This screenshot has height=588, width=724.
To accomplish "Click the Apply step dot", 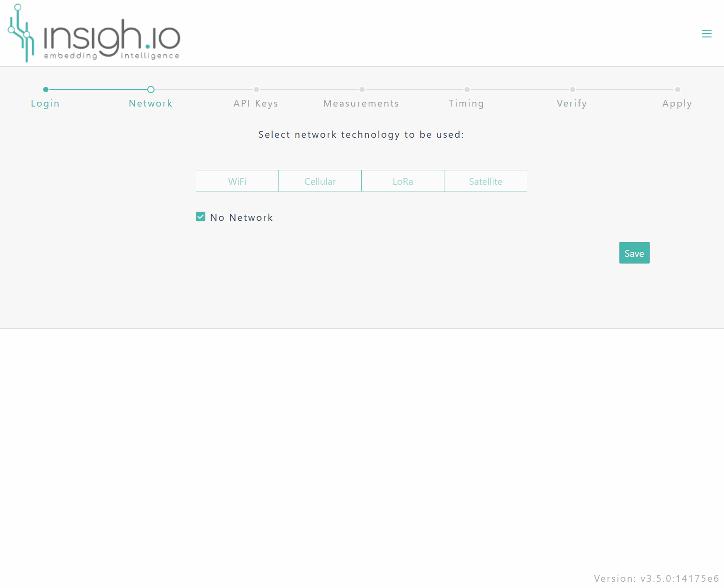I will click(677, 89).
